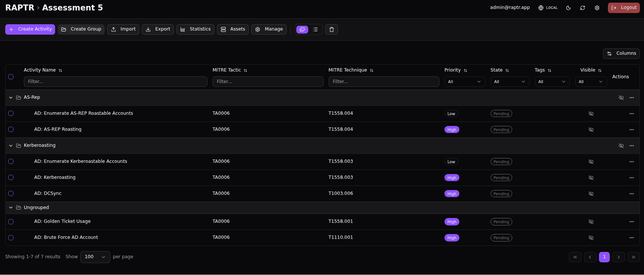644x275 pixels.
Task: Click the refresh icon in header
Action: [583, 8]
